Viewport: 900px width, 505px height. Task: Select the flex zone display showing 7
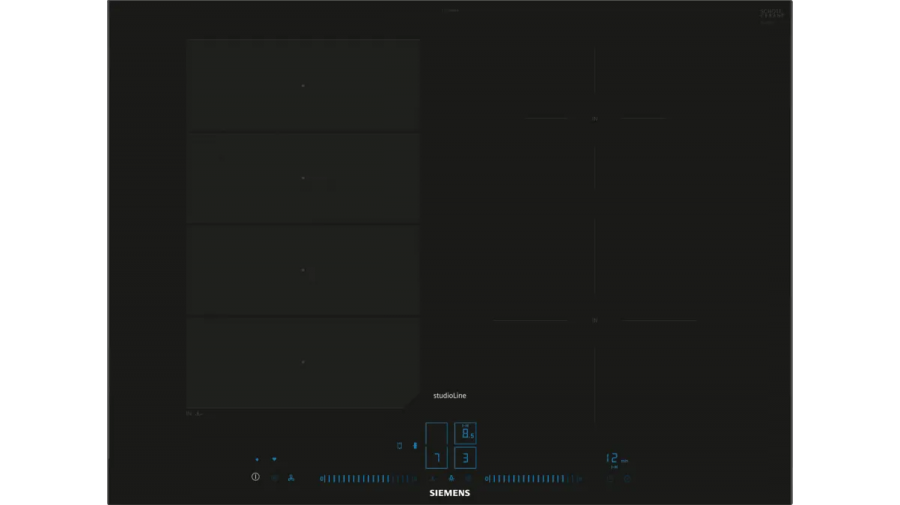click(x=436, y=445)
